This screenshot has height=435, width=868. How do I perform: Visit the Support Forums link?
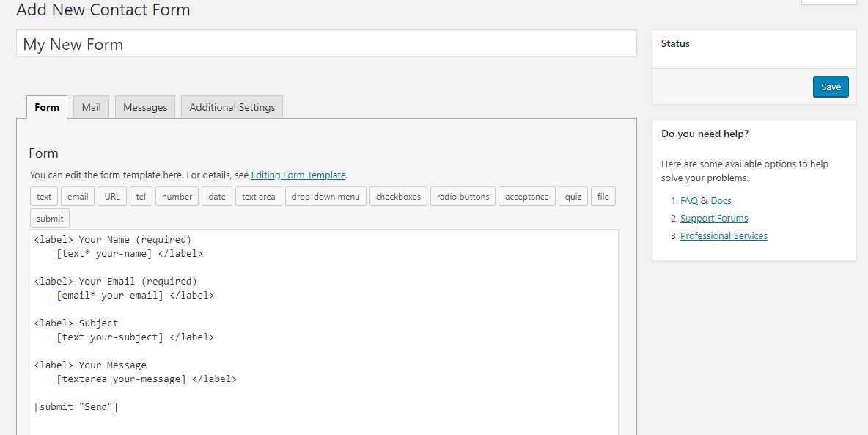pyautogui.click(x=713, y=218)
